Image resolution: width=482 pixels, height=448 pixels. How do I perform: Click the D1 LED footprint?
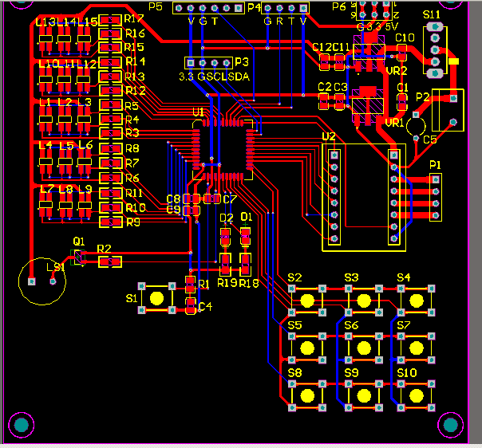point(245,235)
